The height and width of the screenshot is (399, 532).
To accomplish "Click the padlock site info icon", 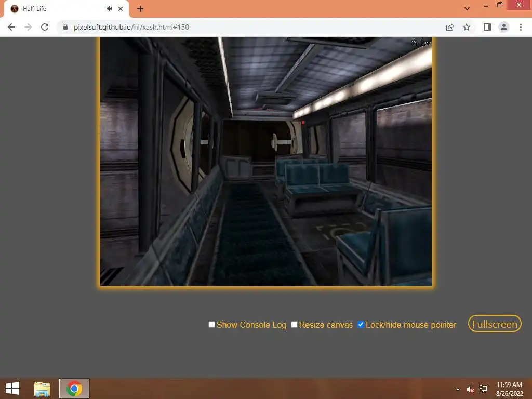I will point(65,27).
